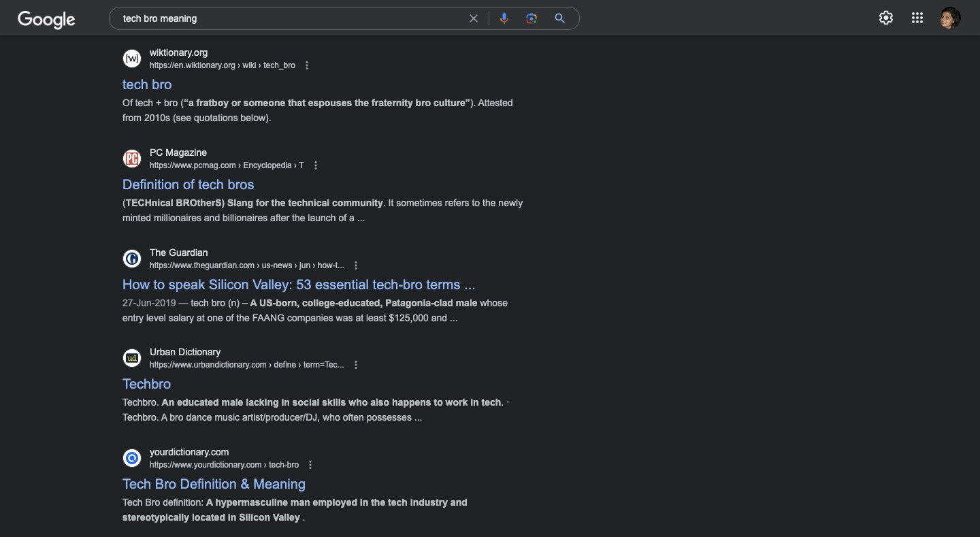980x537 pixels.
Task: Click the 'Urban Dictionary' site name
Action: [185, 352]
